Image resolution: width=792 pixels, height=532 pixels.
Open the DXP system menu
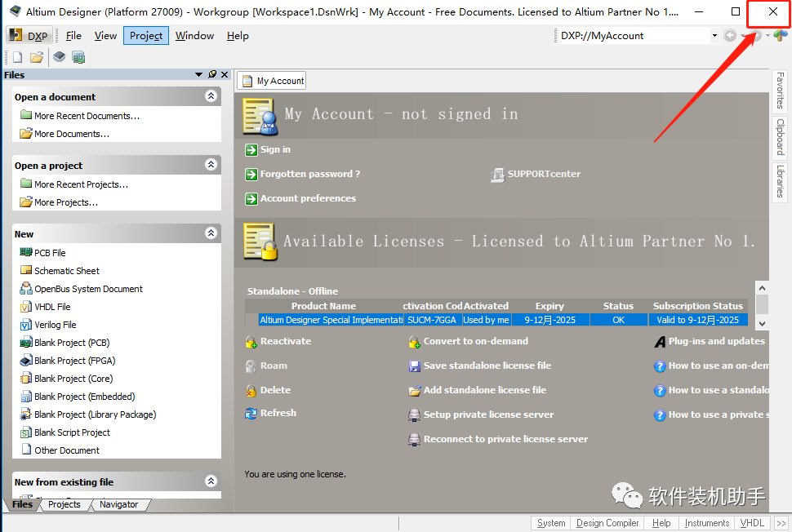point(29,36)
